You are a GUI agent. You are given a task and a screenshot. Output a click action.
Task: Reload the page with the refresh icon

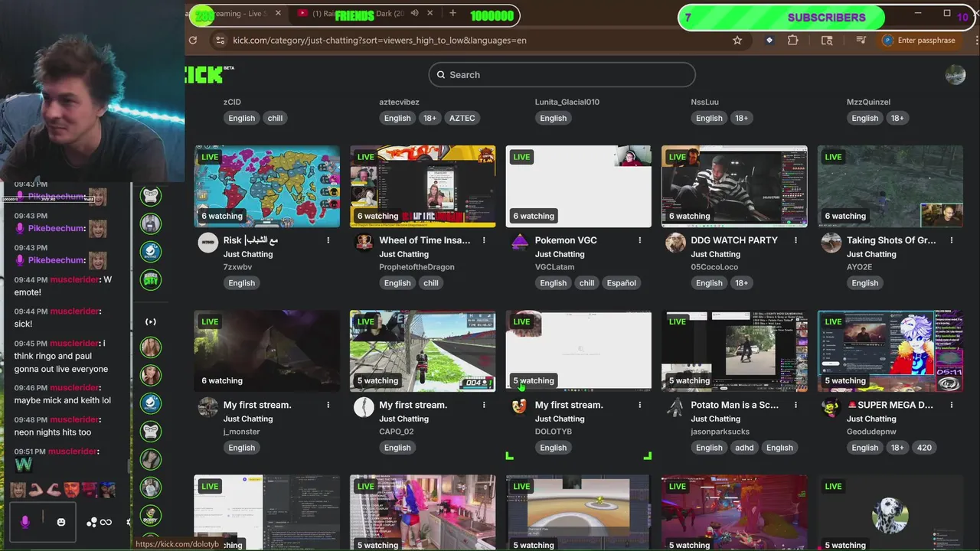click(193, 41)
